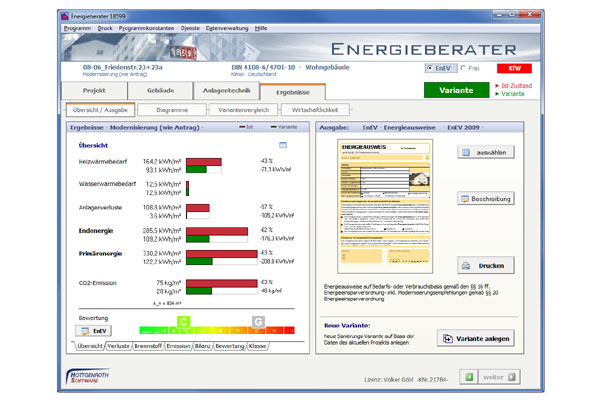Open the Hilfe menu
Image resolution: width=600 pixels, height=400 pixels.
(x=261, y=28)
